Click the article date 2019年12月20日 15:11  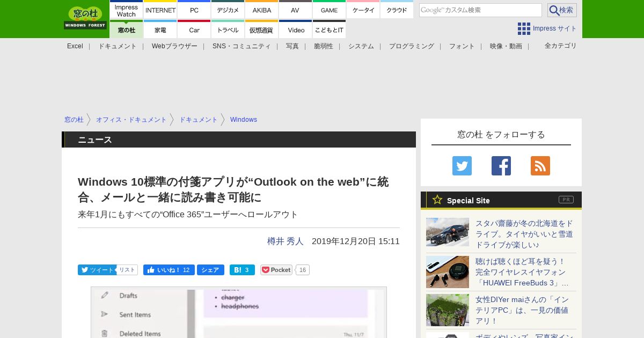click(356, 241)
